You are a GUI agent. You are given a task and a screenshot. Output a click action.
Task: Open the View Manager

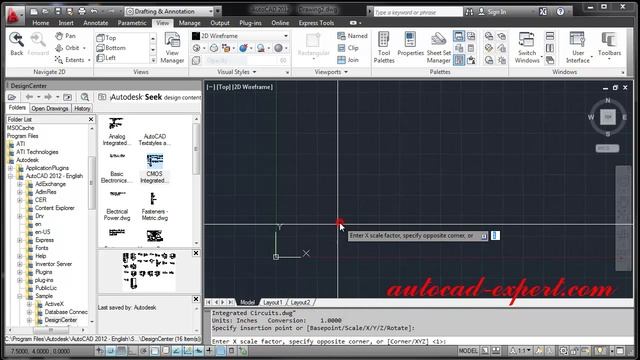[172, 48]
